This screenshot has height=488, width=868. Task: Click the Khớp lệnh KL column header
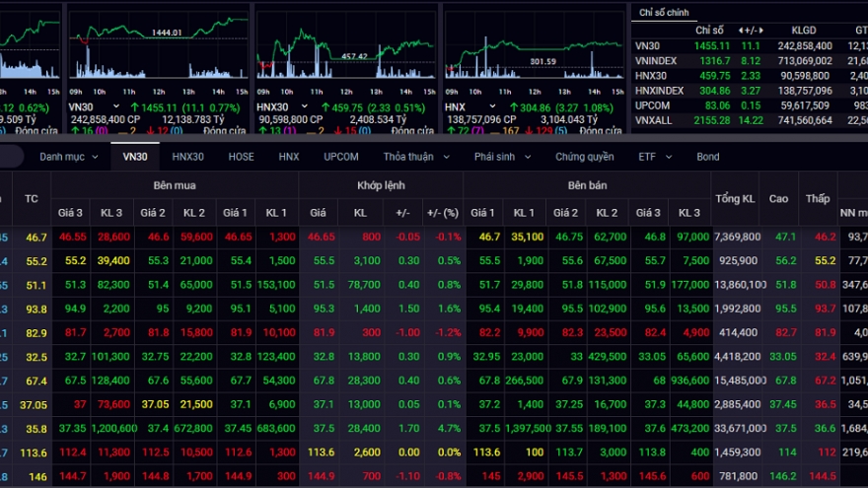[360, 213]
